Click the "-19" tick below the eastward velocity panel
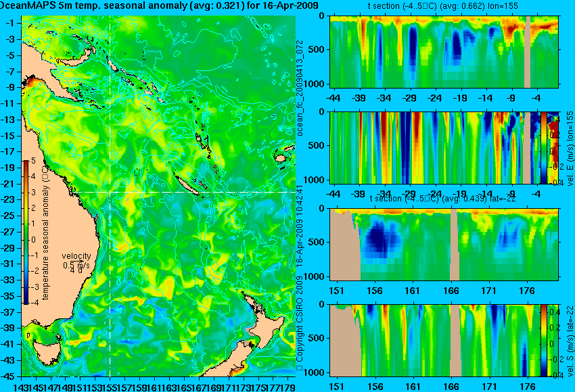575x392 pixels. 459,194
